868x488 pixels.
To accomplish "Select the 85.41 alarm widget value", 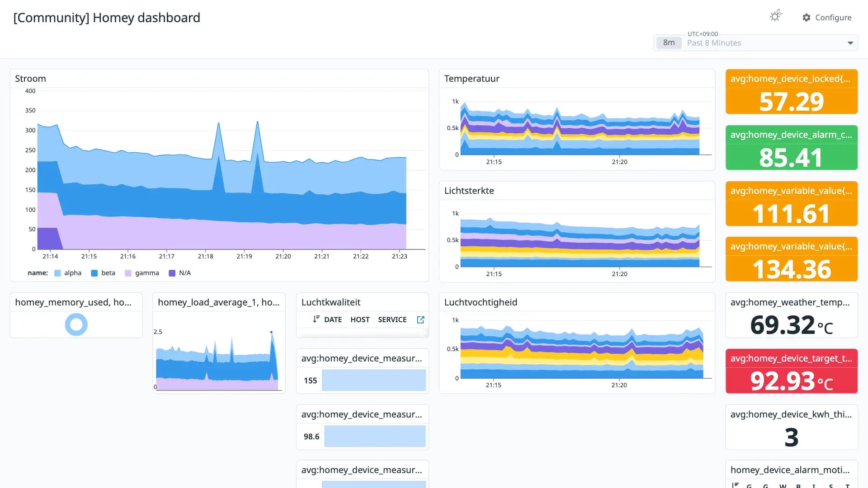I will click(x=791, y=158).
